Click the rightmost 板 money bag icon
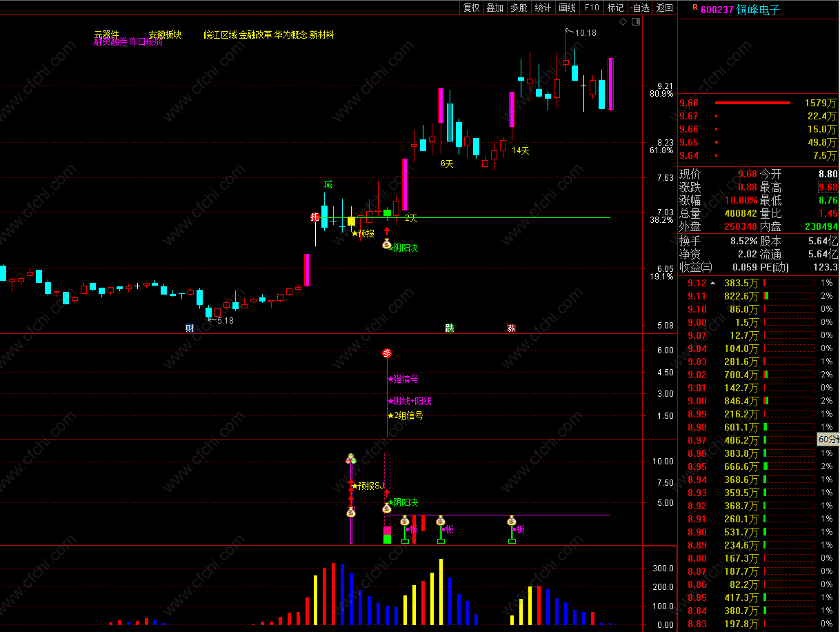 [x=512, y=521]
